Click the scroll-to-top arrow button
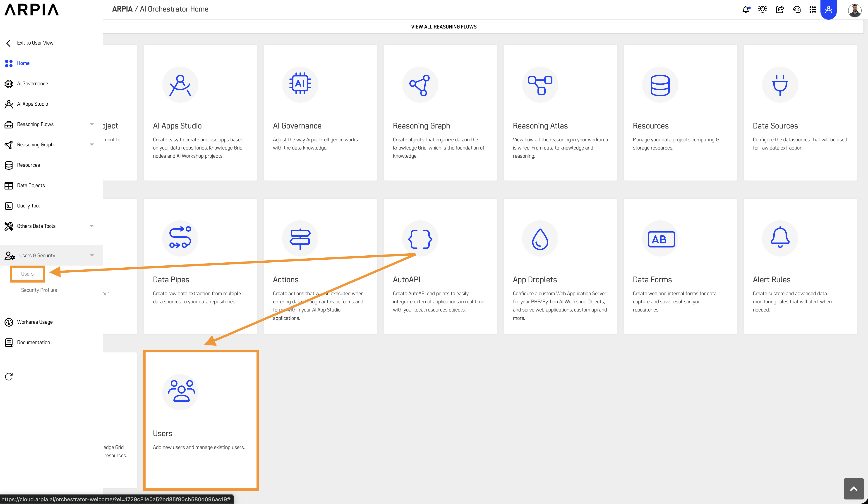The height and width of the screenshot is (504, 868). [x=854, y=489]
